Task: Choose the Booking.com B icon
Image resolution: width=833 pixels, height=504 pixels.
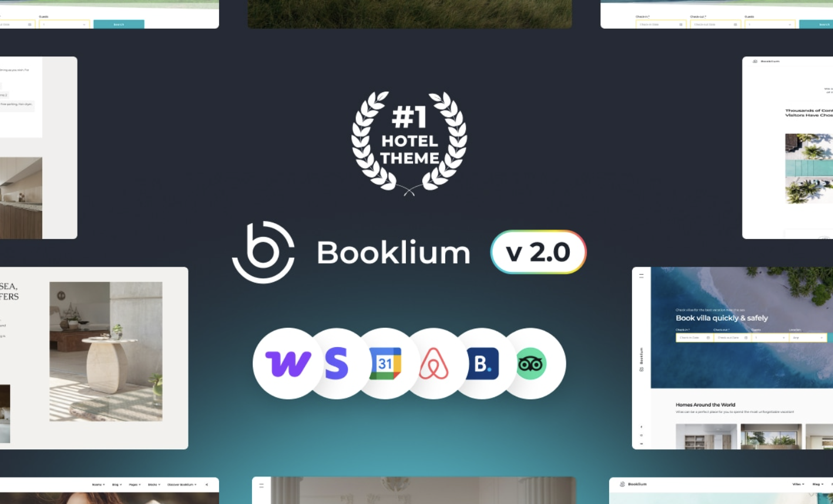Action: click(482, 364)
